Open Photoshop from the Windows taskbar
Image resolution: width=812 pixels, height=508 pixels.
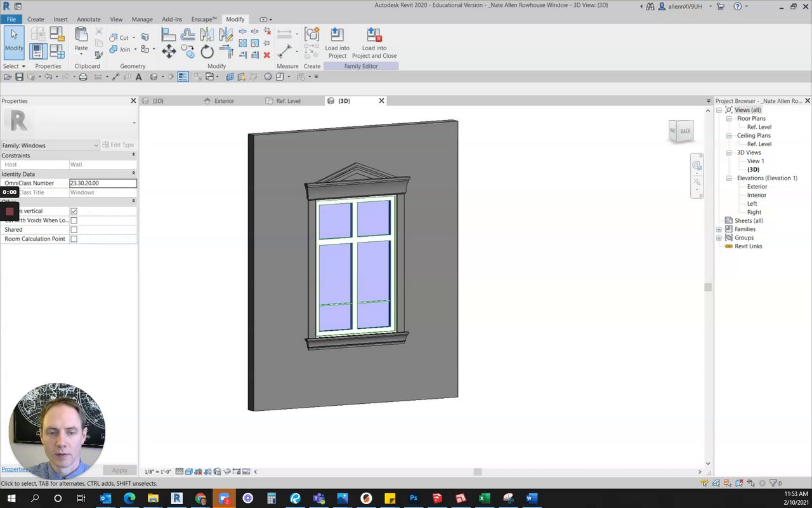414,498
